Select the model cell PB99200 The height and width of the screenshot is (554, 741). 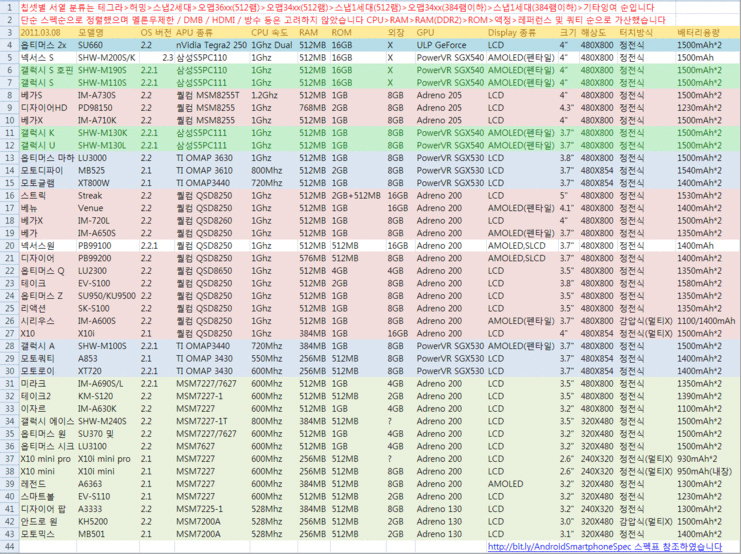pyautogui.click(x=95, y=258)
